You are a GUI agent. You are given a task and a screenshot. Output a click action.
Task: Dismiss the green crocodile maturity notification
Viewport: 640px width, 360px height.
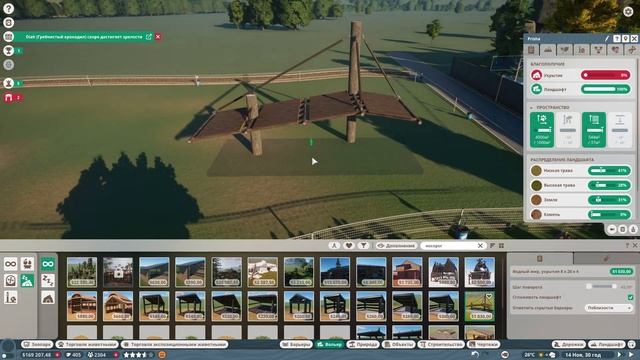click(158, 37)
